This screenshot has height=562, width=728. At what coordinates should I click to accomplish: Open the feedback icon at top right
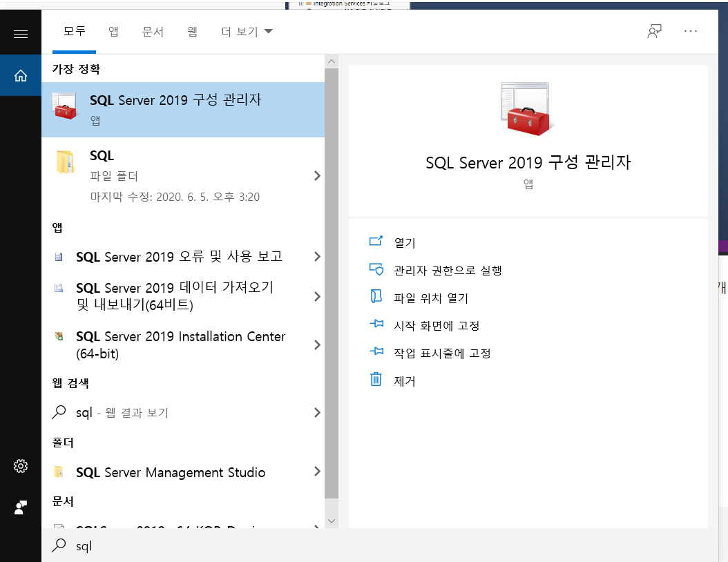[655, 31]
